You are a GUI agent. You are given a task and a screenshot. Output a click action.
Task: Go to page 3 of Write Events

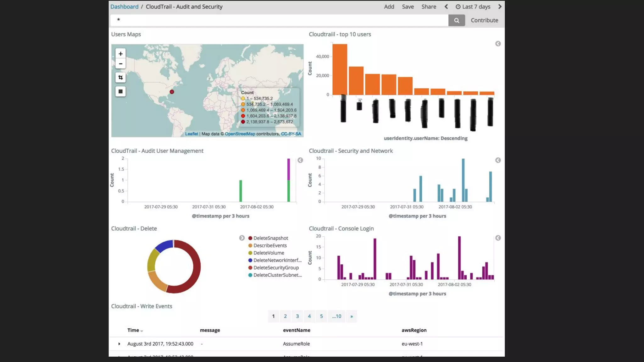[297, 316]
